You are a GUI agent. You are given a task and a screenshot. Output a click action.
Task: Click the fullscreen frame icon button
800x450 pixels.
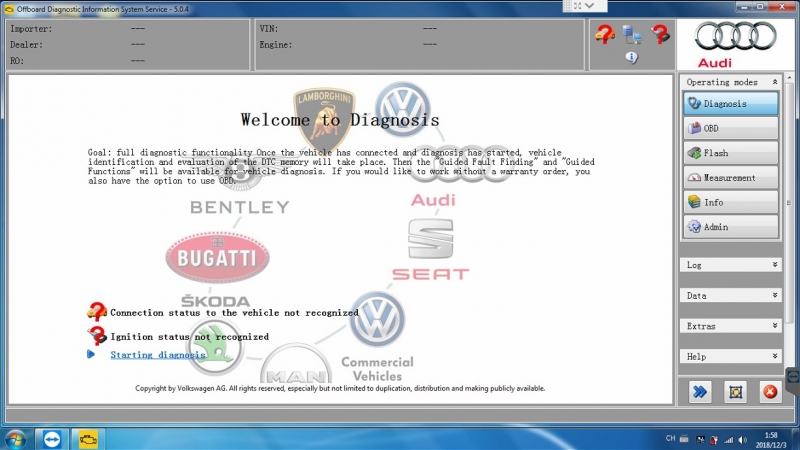coord(735,392)
